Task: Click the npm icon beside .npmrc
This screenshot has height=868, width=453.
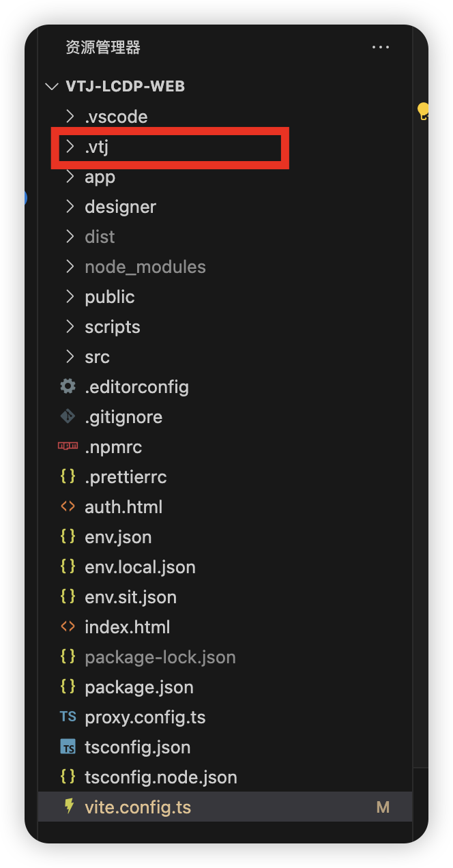Action: click(x=68, y=446)
